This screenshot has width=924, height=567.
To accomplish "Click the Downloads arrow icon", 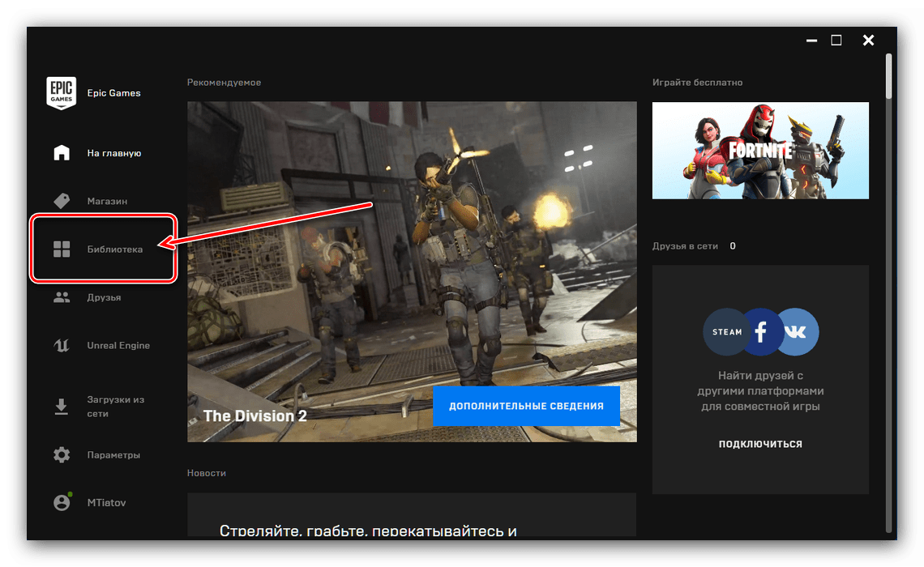I will pyautogui.click(x=62, y=406).
